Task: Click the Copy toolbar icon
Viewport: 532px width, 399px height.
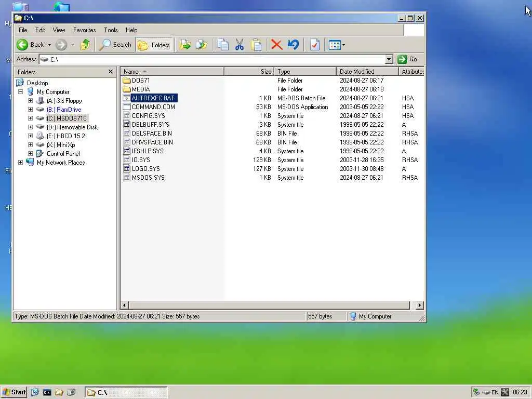Action: pyautogui.click(x=223, y=45)
